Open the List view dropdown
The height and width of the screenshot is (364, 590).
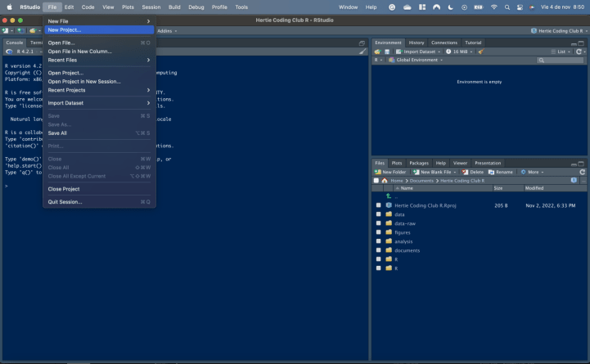(561, 52)
